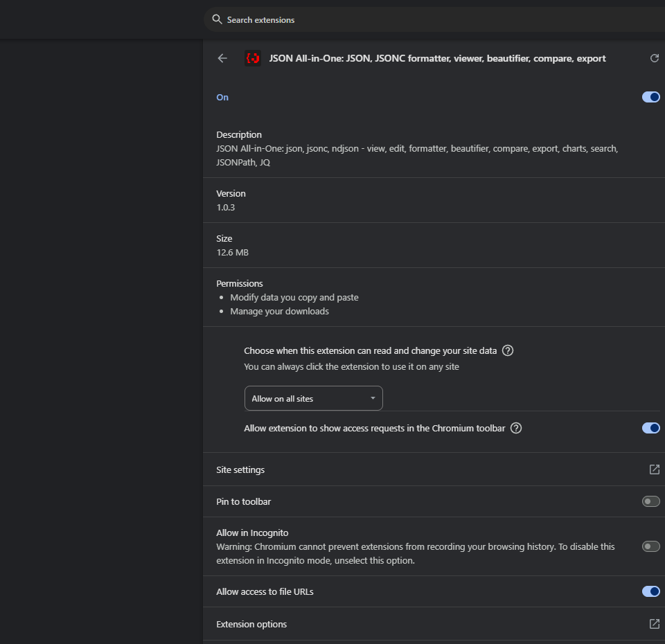The height and width of the screenshot is (644, 665).
Task: Turn off the extension On toggle
Action: [650, 97]
